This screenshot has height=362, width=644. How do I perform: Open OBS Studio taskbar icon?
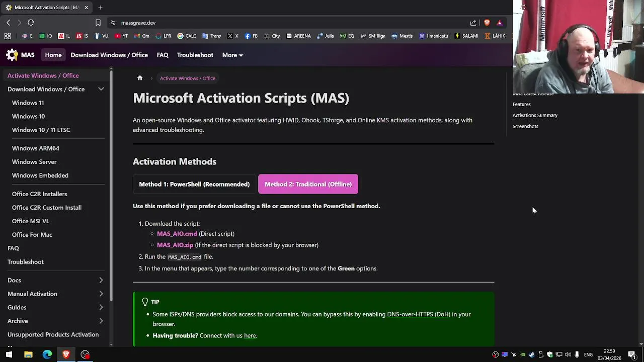(x=85, y=354)
